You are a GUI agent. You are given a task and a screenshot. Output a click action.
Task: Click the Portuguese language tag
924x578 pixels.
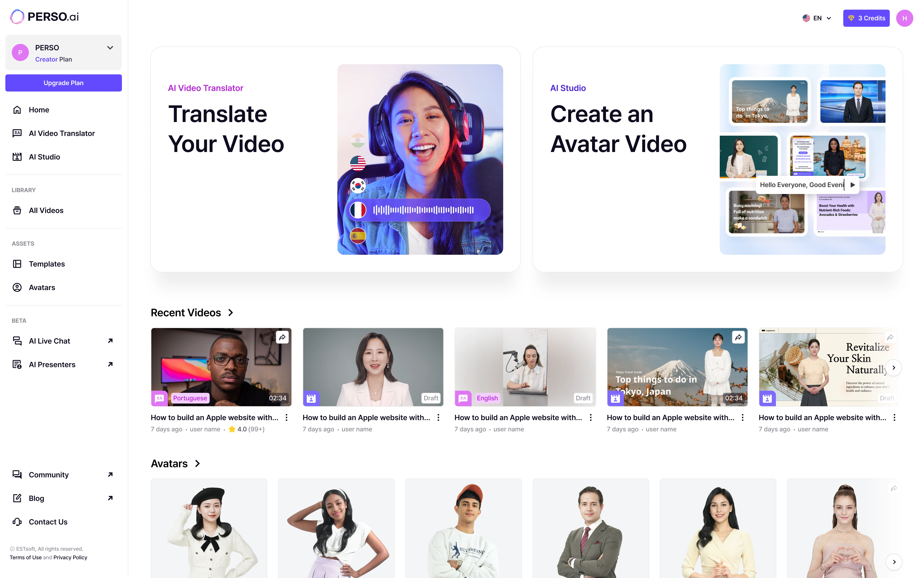190,398
